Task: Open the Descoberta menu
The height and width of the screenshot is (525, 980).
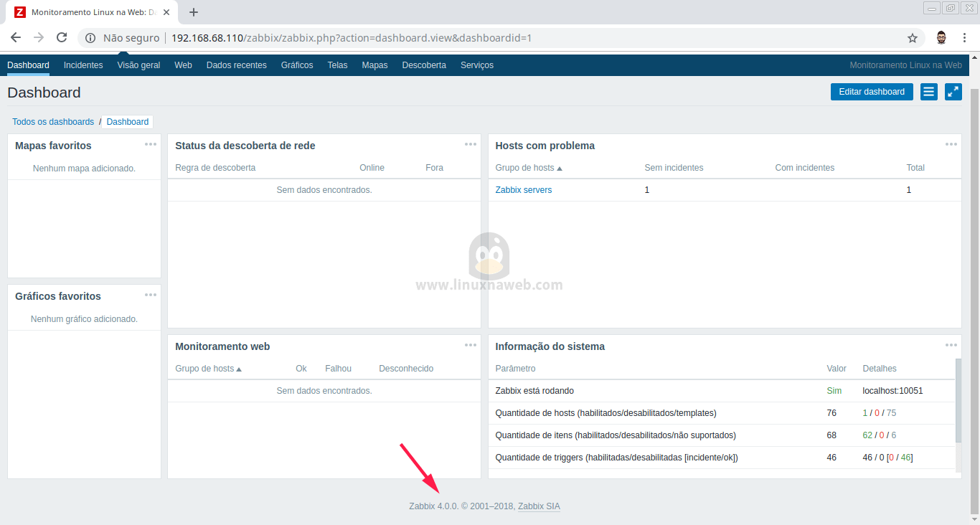Action: pos(424,65)
